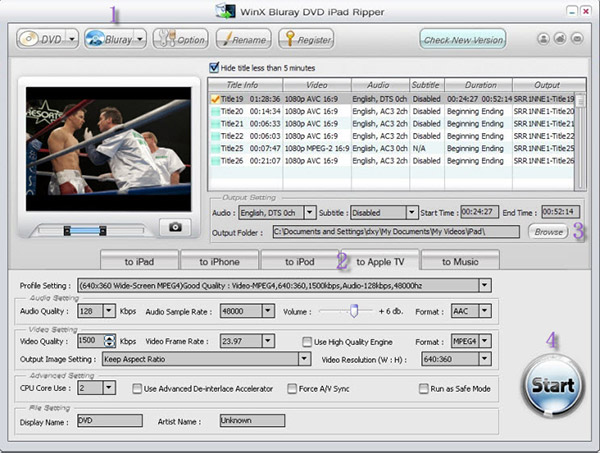Viewport: 600px width, 453px height.
Task: Minimize the WinX Ripper window
Action: point(572,11)
